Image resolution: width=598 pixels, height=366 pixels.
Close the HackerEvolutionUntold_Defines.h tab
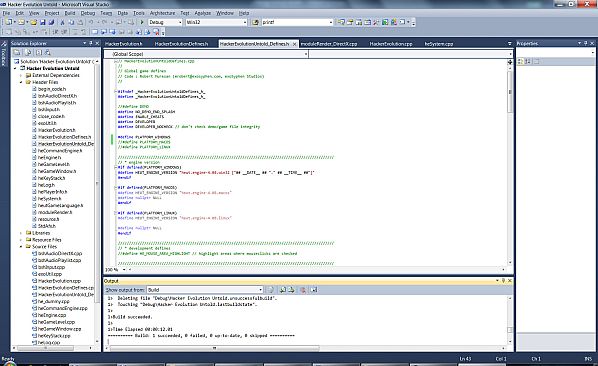tap(294, 44)
